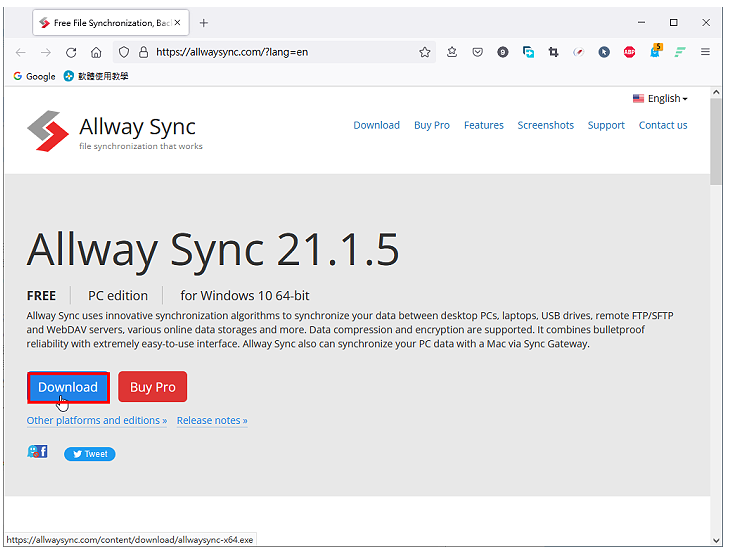Open the Firefox hamburger menu
Screen dimensions: 729x555
pyautogui.click(x=705, y=52)
